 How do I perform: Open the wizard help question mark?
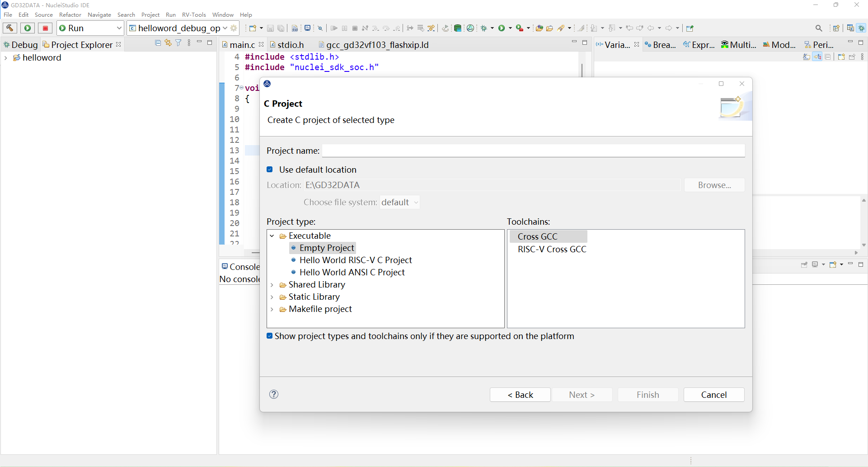point(274,394)
